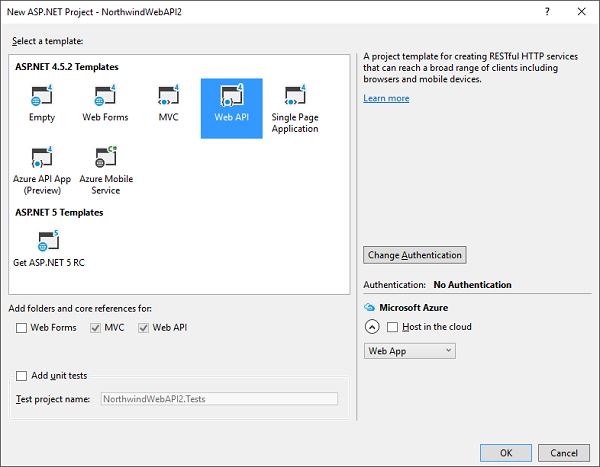The width and height of the screenshot is (600, 467).
Task: Check Host in the cloud
Action: coord(392,327)
